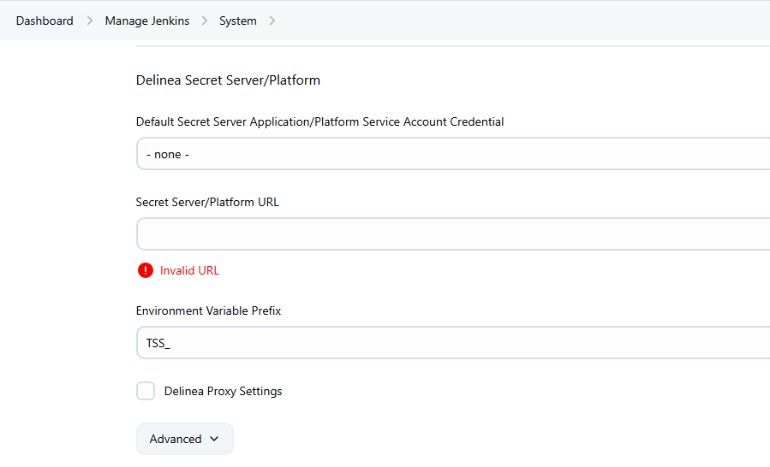Open the Manage Jenkins breadcrumb

[147, 21]
